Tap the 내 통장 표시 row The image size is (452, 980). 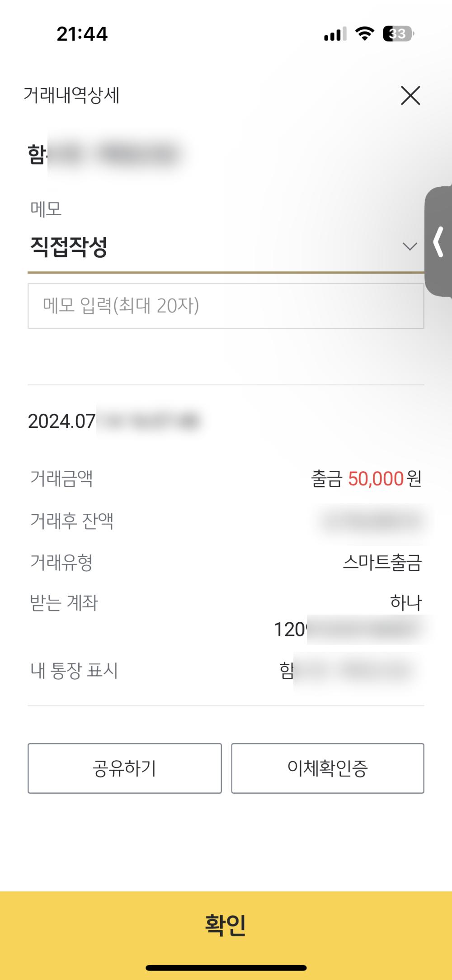coord(226,670)
